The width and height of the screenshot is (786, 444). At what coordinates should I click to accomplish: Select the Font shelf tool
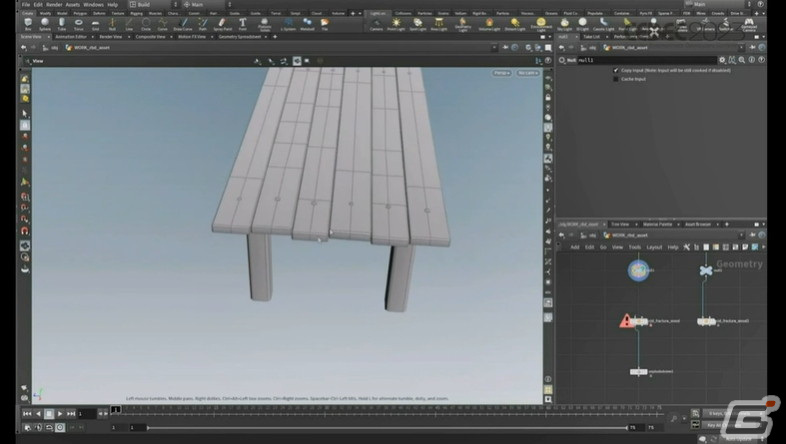[243, 24]
